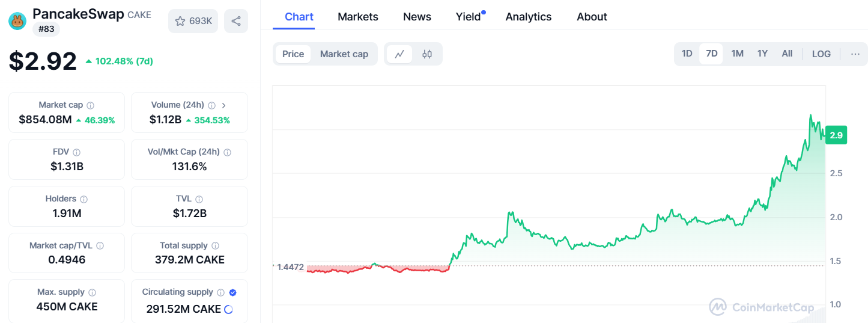Switch to candlestick chart icon

pos(427,54)
